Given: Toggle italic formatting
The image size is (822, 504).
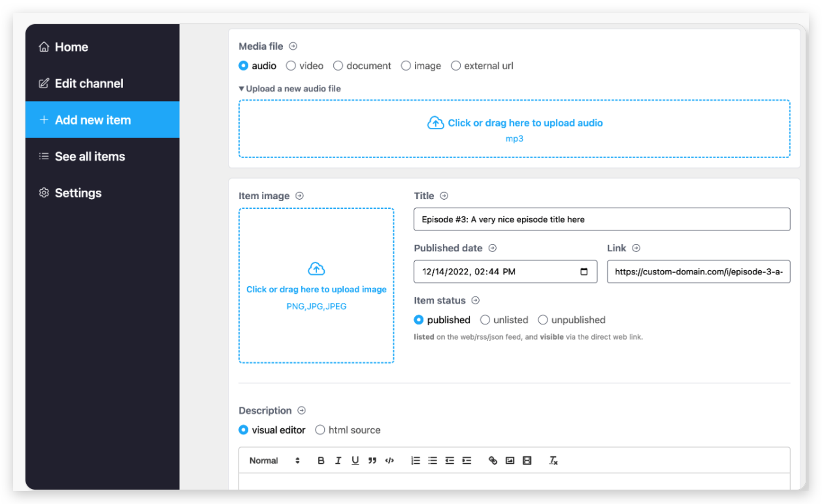Looking at the screenshot, I should pos(338,460).
